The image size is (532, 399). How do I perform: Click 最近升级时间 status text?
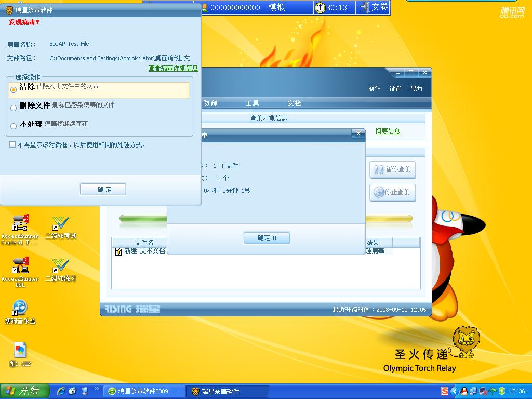(379, 310)
